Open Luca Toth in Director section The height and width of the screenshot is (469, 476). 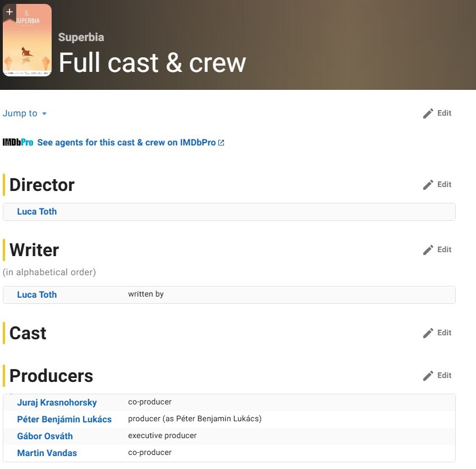pos(37,212)
